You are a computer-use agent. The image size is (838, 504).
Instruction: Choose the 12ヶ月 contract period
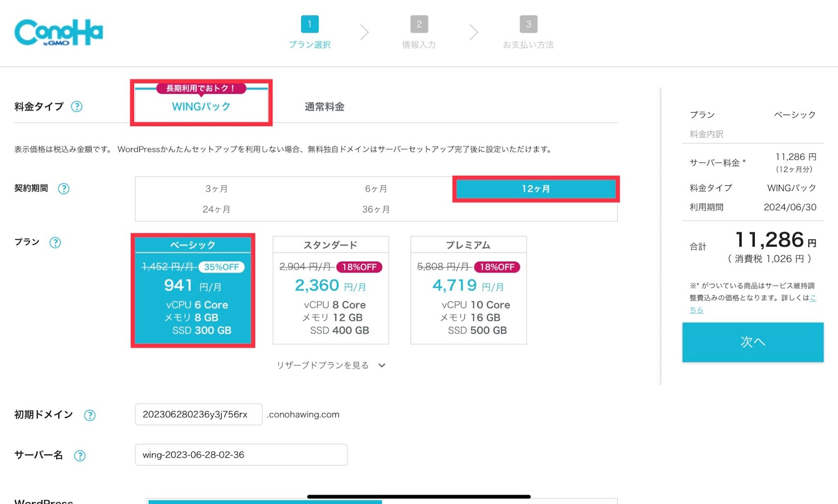536,188
